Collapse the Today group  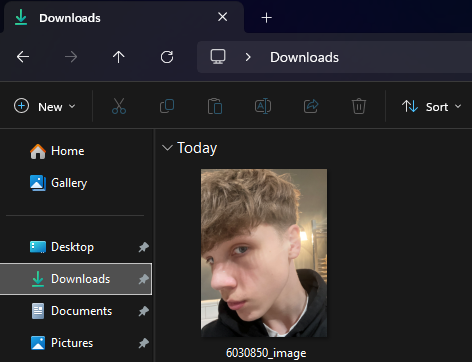click(167, 148)
